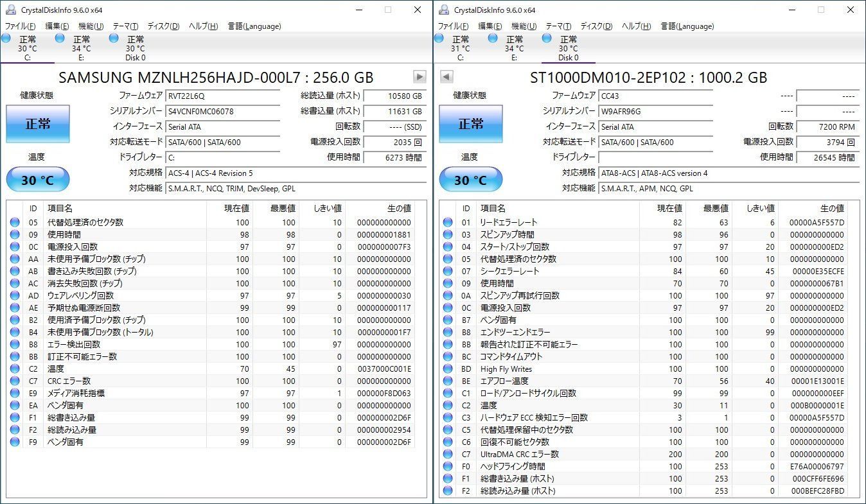Click the blue orb of エアフロー温度 row
This screenshot has width=866, height=504.
point(448,381)
